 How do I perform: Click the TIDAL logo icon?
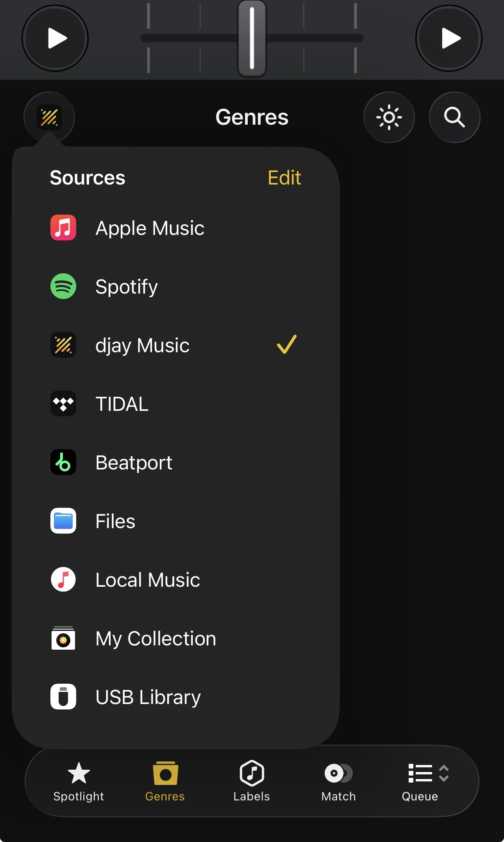tap(63, 403)
